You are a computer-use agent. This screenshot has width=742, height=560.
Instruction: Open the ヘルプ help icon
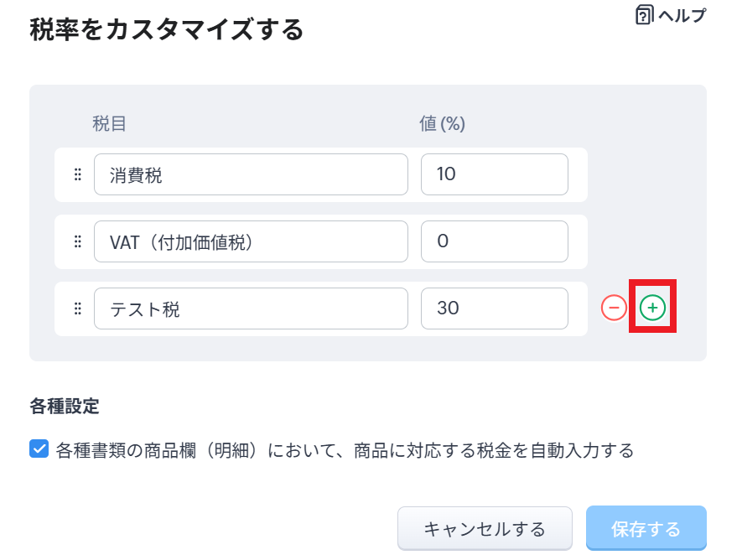pos(645,15)
